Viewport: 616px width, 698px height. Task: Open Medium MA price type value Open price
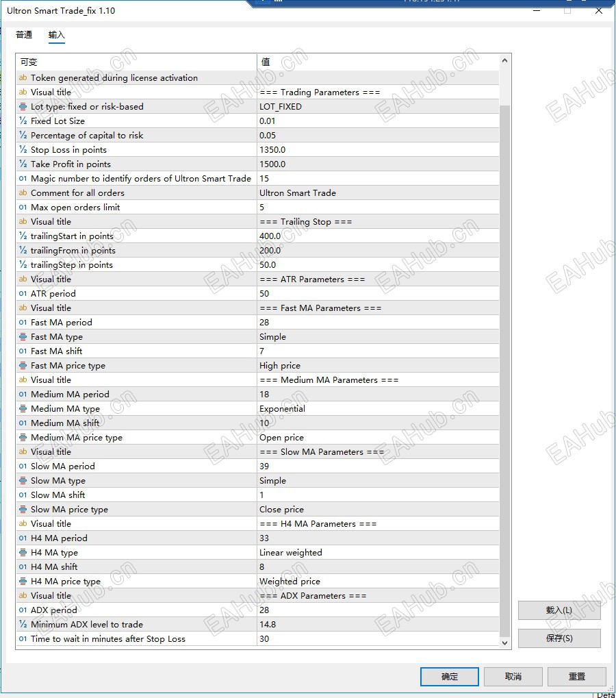point(378,438)
